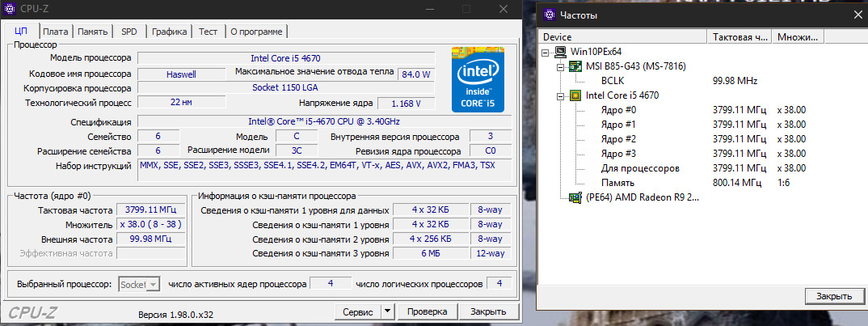Click the Проверка button
This screenshot has width=868, height=326.
[x=427, y=311]
